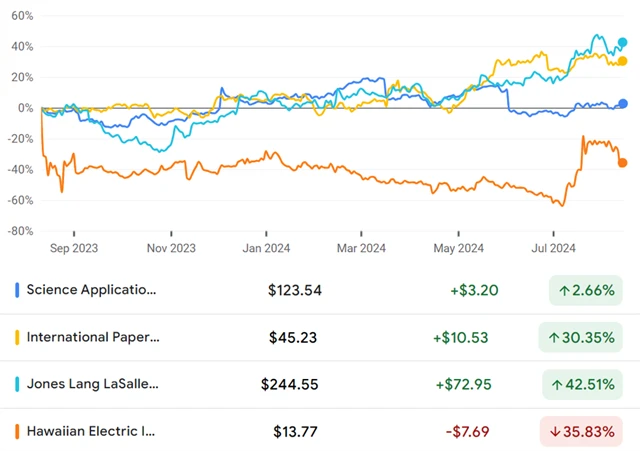The height and width of the screenshot is (451, 640).
Task: Click the $123.54 price value
Action: pos(295,291)
